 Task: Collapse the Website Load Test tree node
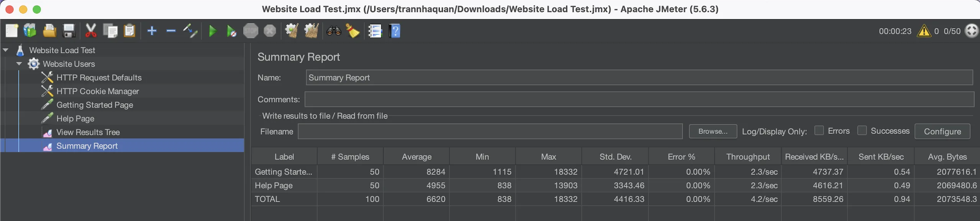(x=6, y=50)
